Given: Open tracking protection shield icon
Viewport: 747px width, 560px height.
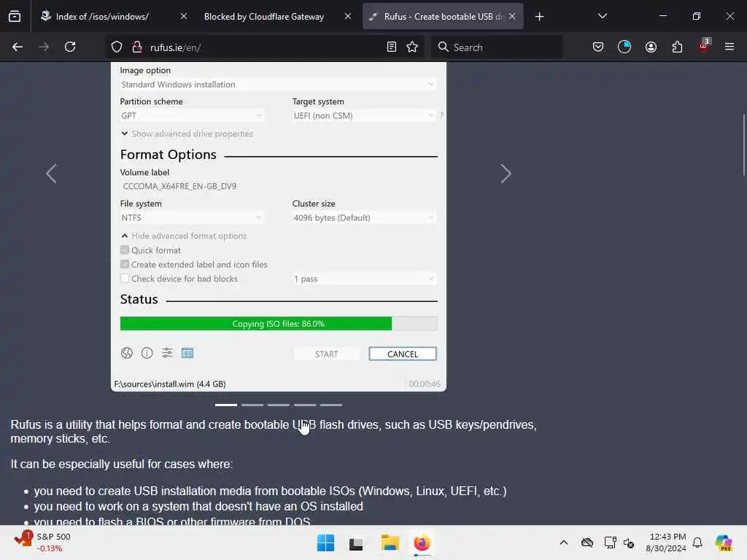Looking at the screenshot, I should point(117,47).
